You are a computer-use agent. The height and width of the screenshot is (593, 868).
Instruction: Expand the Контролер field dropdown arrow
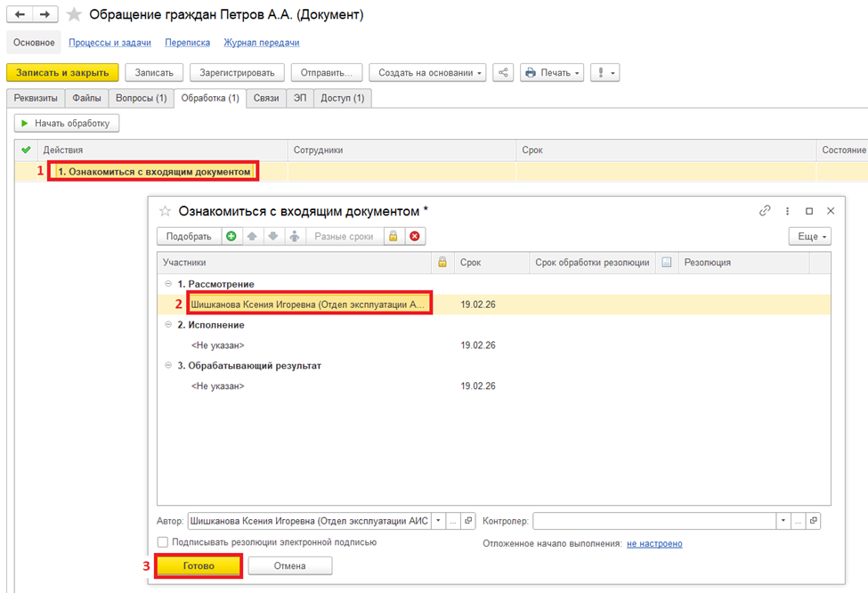[x=783, y=521]
